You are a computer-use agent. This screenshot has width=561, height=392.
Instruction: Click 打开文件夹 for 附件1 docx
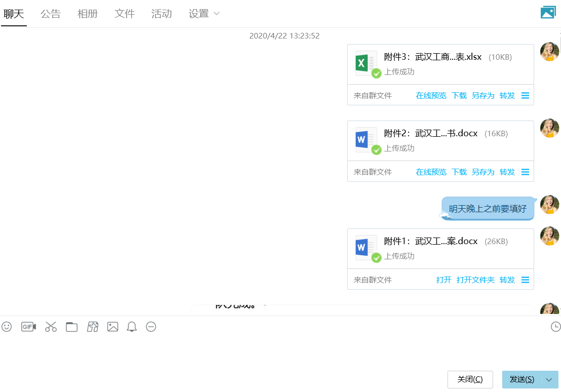pos(475,280)
